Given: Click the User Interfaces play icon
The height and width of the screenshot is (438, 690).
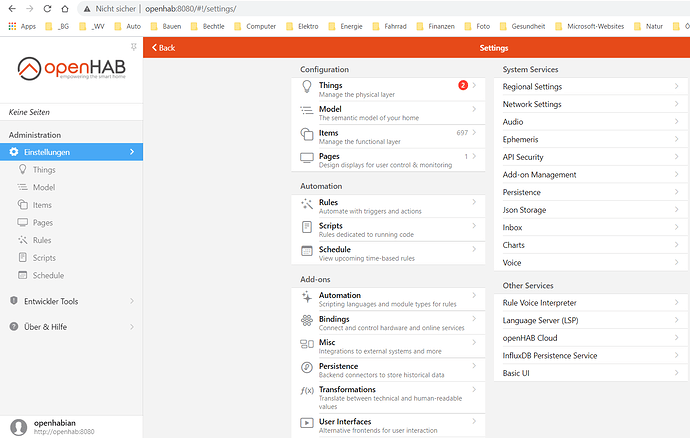Looking at the screenshot, I should pyautogui.click(x=307, y=423).
